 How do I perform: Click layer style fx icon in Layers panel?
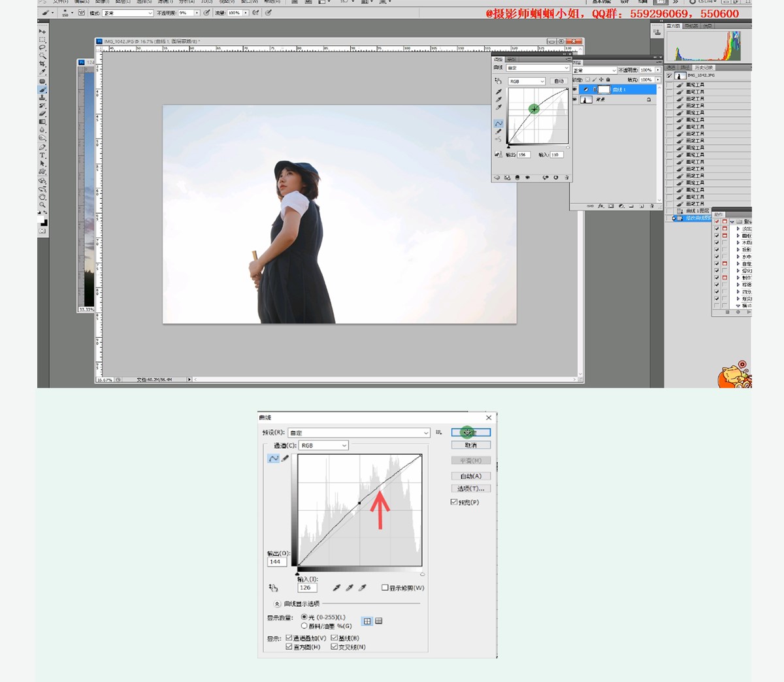pos(601,206)
